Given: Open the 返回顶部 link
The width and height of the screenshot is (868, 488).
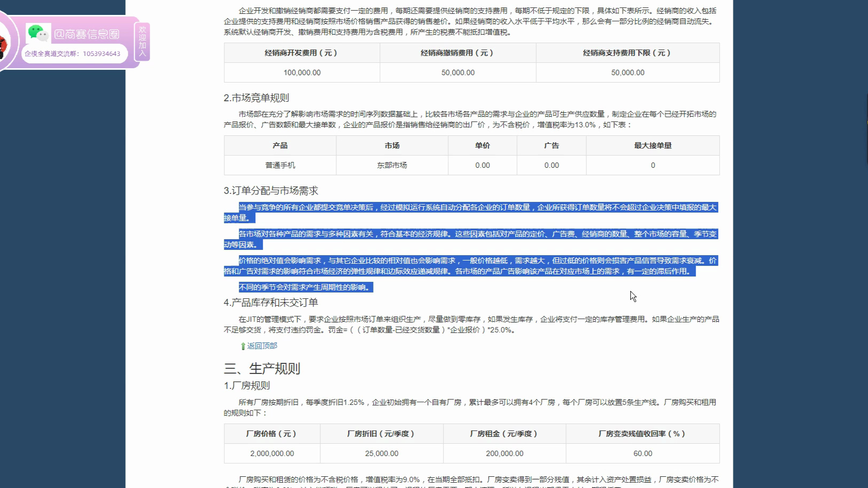Looking at the screenshot, I should tap(262, 346).
